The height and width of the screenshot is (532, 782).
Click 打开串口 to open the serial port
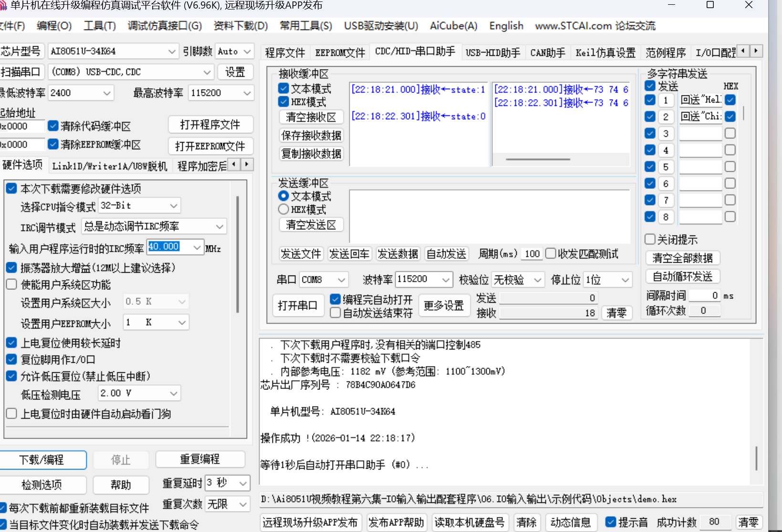[298, 305]
